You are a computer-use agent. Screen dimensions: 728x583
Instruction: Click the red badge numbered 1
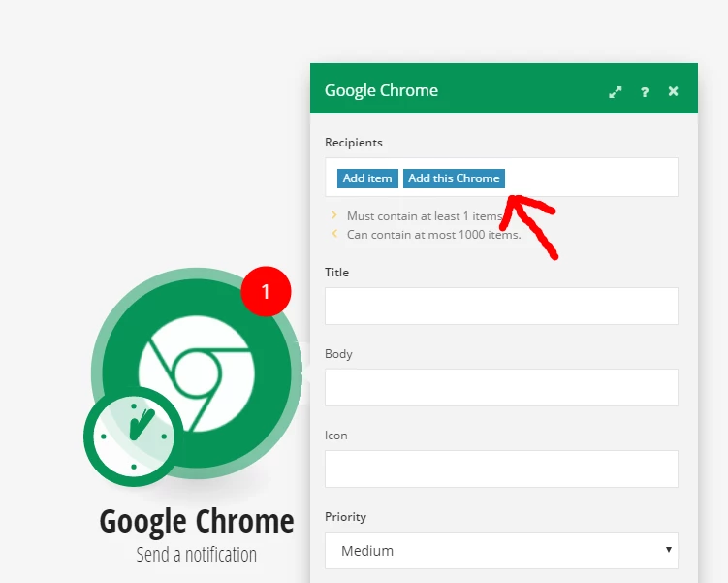click(266, 291)
